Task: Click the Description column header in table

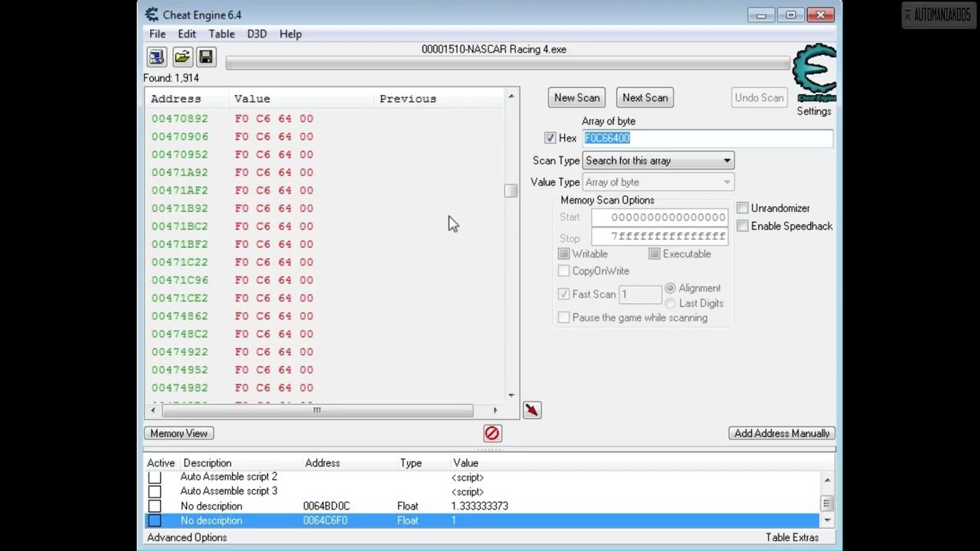Action: [207, 463]
